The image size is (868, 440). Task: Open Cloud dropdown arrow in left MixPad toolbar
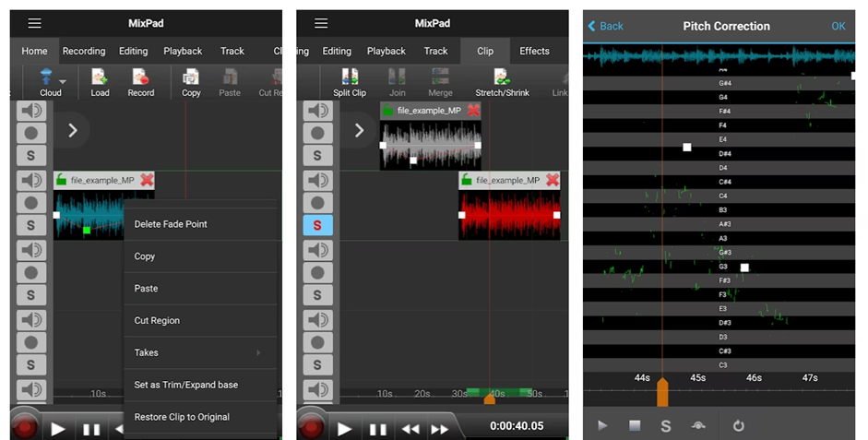63,81
